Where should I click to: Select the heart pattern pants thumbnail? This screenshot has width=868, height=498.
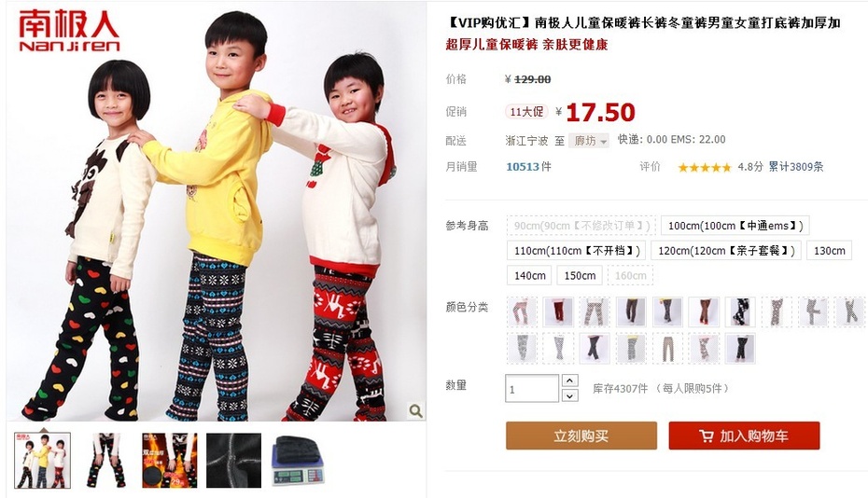[105, 461]
